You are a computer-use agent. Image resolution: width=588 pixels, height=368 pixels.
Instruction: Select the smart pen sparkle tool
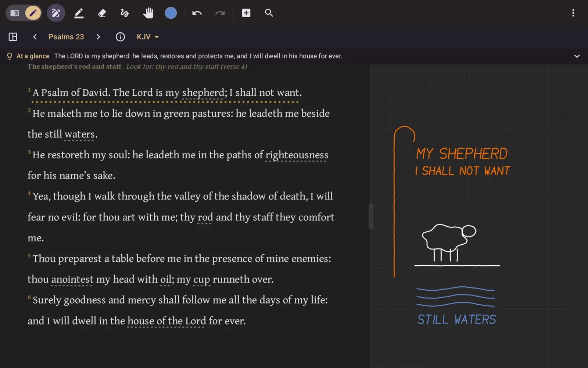tap(56, 13)
